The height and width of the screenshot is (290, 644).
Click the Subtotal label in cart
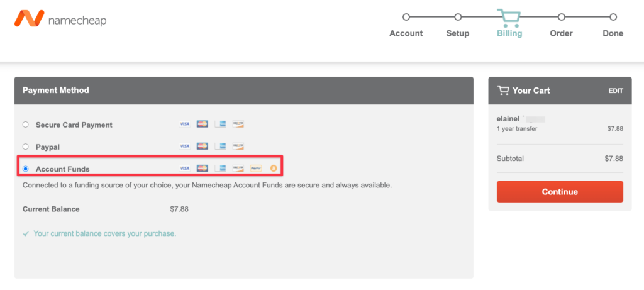tap(510, 159)
